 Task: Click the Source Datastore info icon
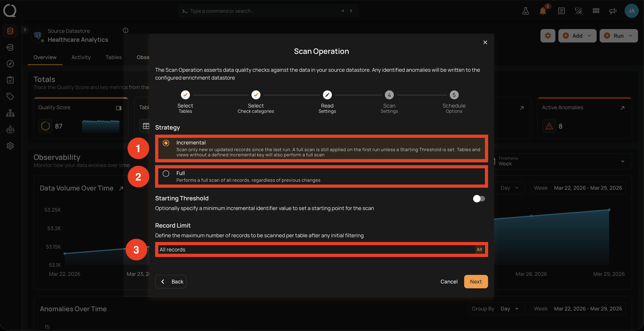pos(126,31)
